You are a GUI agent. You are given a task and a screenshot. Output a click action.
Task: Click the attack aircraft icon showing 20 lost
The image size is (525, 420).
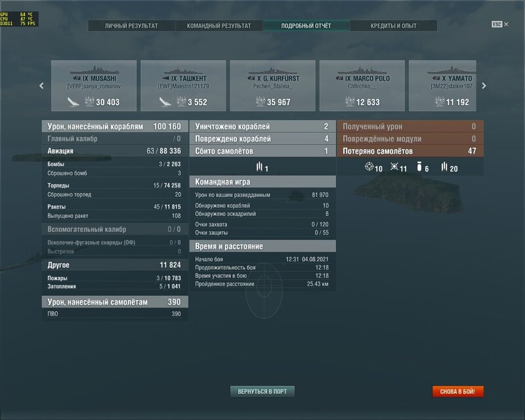[444, 167]
